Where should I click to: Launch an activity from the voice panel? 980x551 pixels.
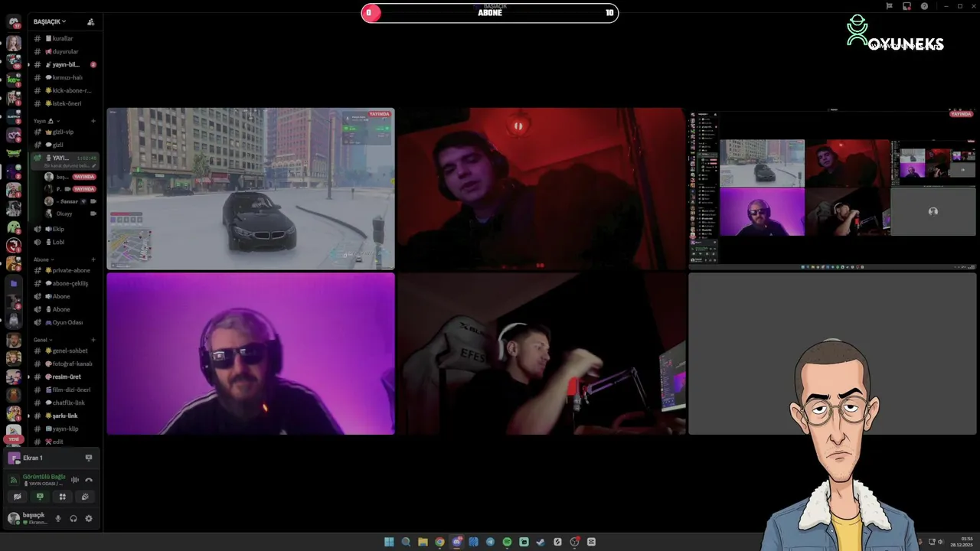pyautogui.click(x=63, y=497)
